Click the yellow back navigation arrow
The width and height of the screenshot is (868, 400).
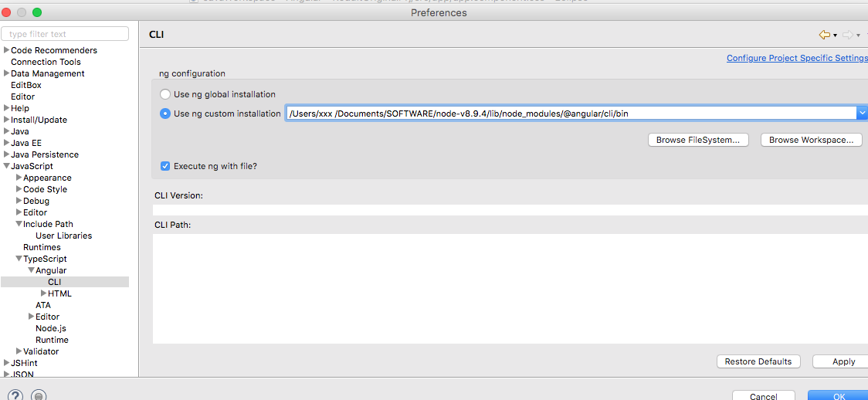pos(824,35)
